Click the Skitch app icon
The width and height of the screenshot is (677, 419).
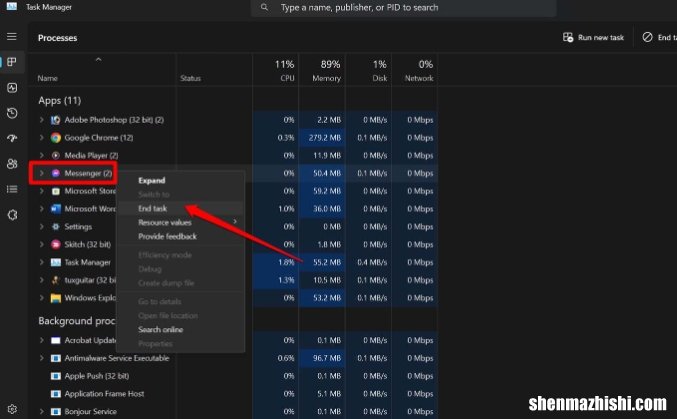(56, 244)
